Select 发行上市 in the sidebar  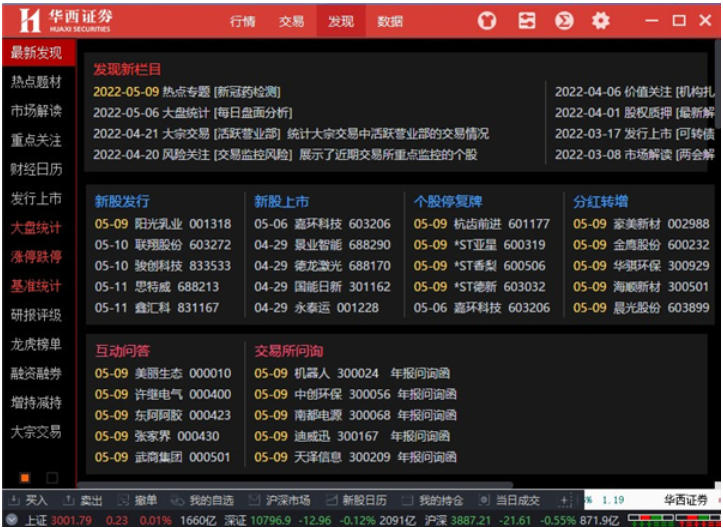coord(36,199)
